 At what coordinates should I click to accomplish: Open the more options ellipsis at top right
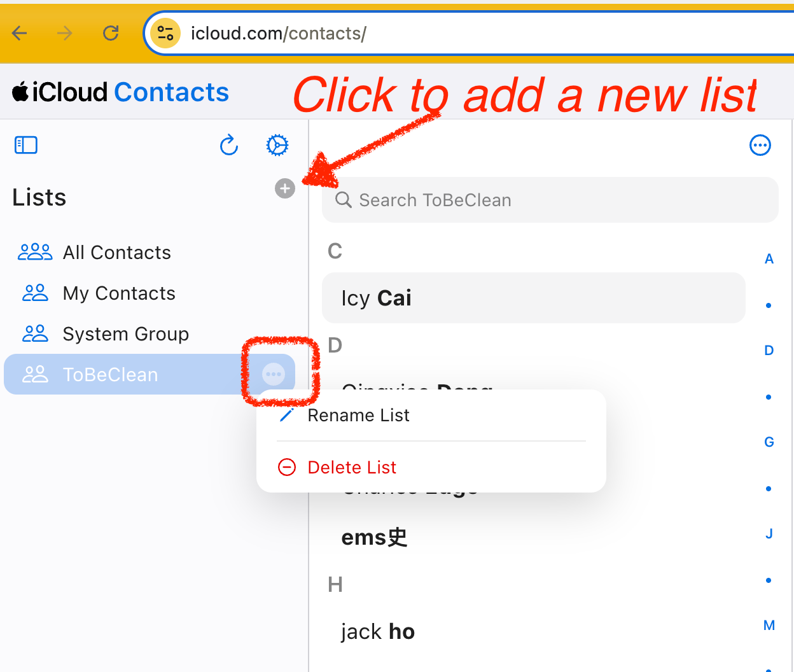click(x=760, y=145)
